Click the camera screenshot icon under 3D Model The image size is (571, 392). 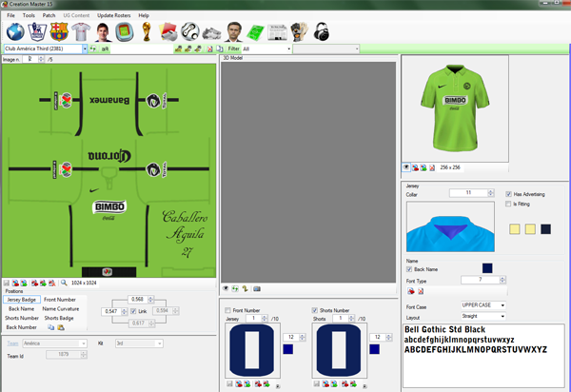[x=257, y=288]
